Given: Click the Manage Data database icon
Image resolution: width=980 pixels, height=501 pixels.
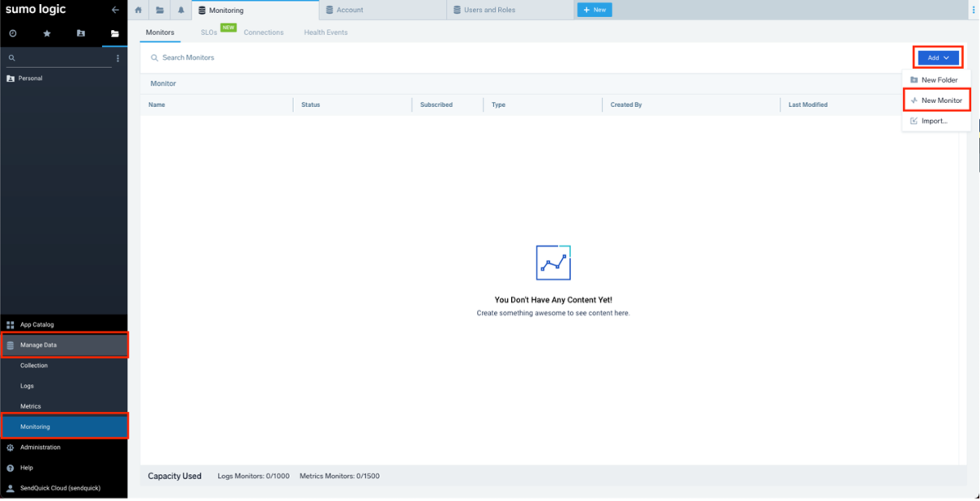Looking at the screenshot, I should click(x=11, y=345).
